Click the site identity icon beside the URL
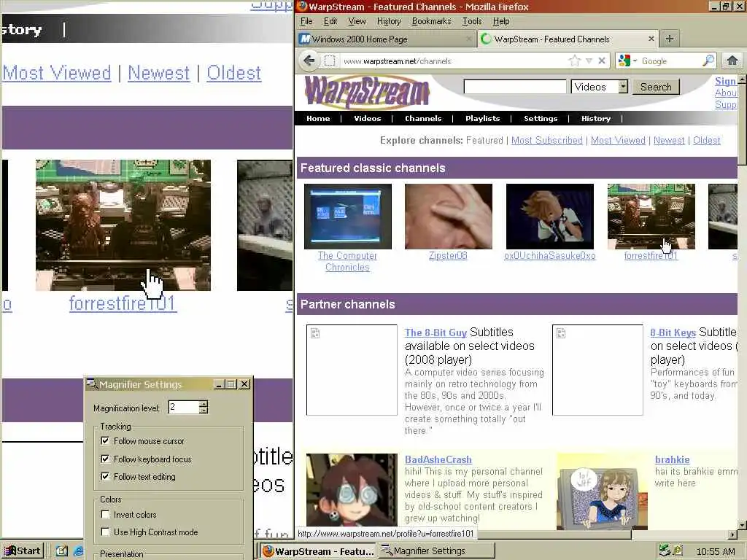747x560 pixels. pyautogui.click(x=330, y=61)
